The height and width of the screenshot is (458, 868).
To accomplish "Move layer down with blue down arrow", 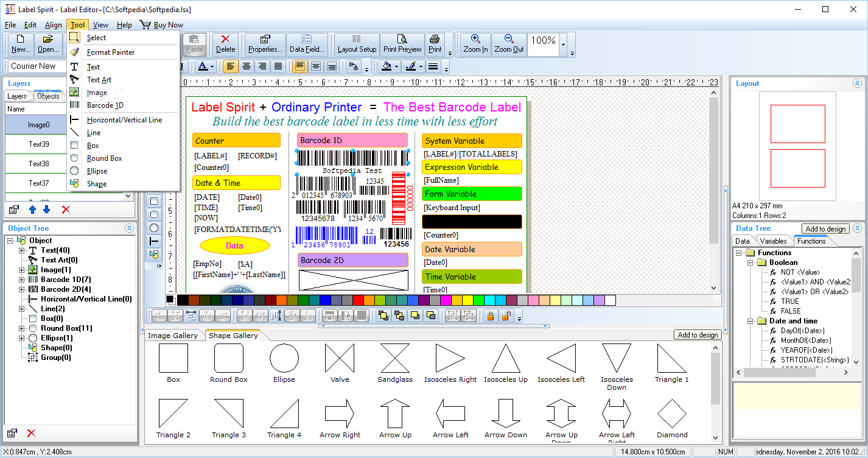I will (x=46, y=210).
